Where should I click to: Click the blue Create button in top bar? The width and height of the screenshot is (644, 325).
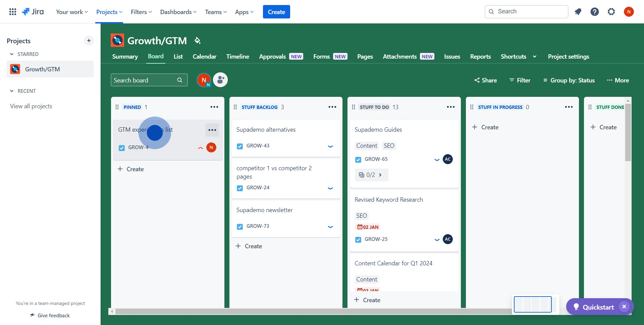click(x=276, y=12)
